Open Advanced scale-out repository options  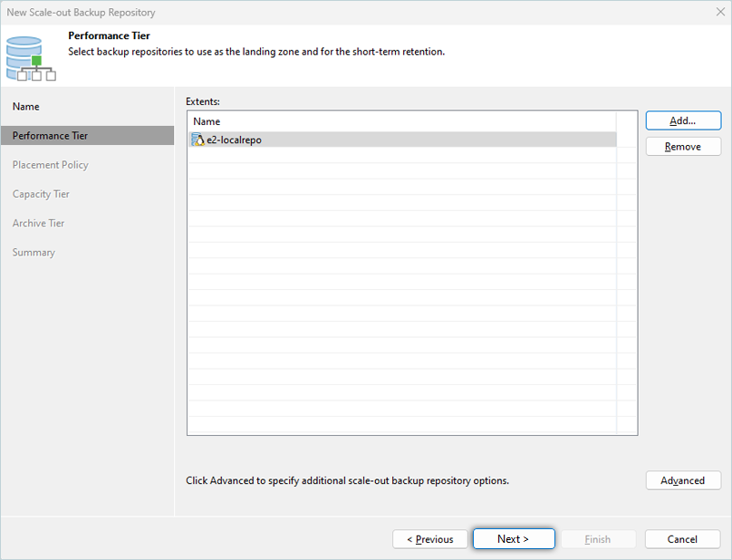coord(683,480)
